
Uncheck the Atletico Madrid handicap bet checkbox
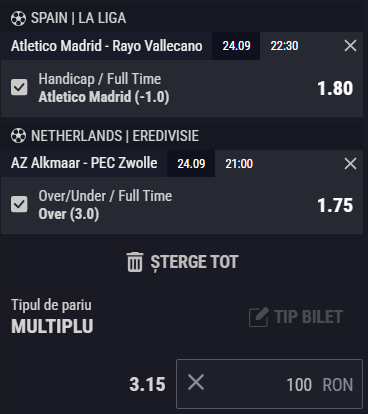(x=19, y=87)
